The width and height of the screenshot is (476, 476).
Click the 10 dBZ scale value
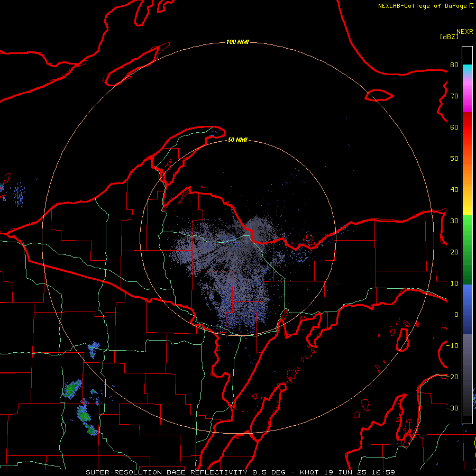coord(454,283)
